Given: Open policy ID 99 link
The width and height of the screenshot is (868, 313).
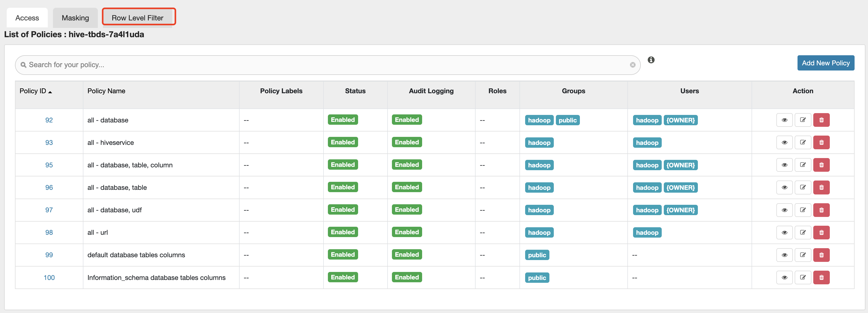Looking at the screenshot, I should [49, 255].
